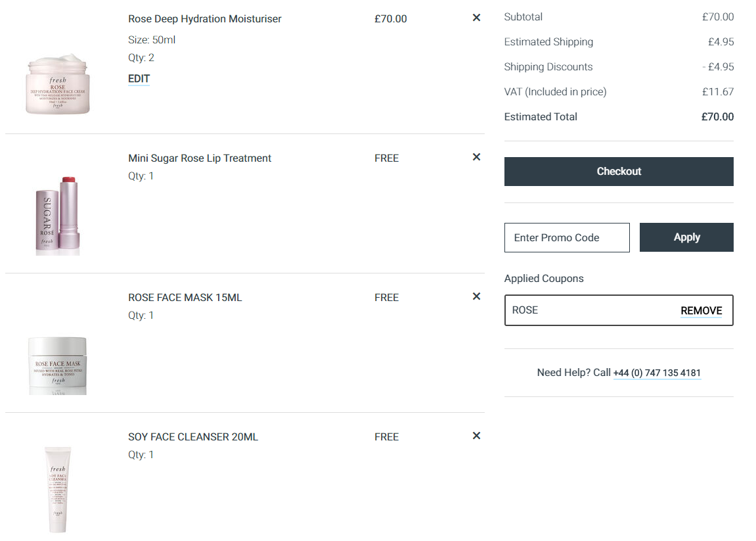
Task: Click the £4.95 estimated shipping amount
Action: click(721, 42)
